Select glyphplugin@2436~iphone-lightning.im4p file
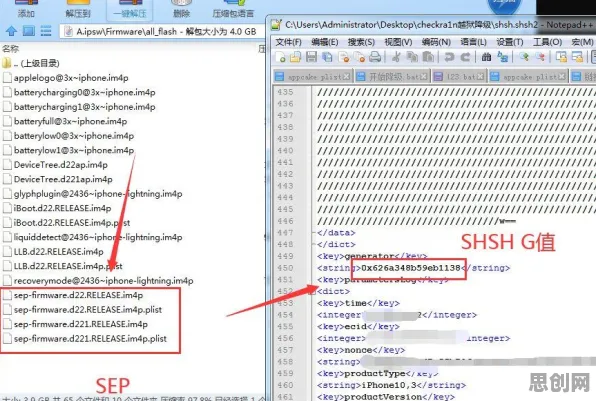 (x=92, y=194)
